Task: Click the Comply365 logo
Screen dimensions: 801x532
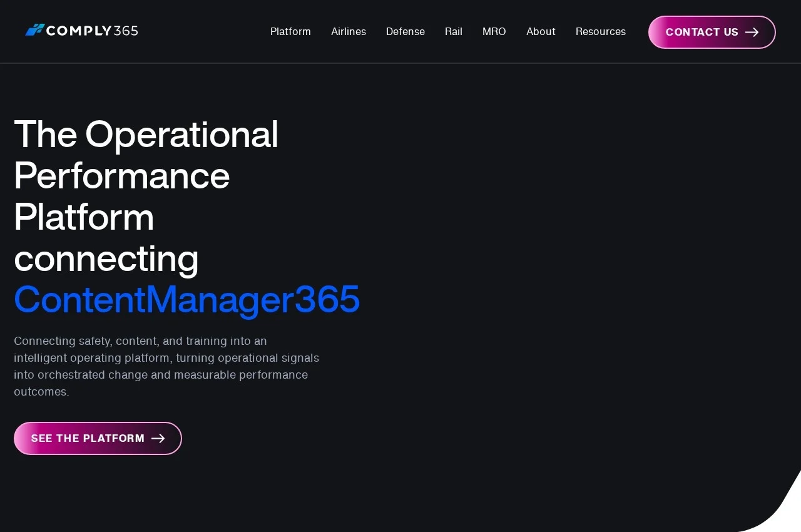Action: pyautogui.click(x=81, y=30)
